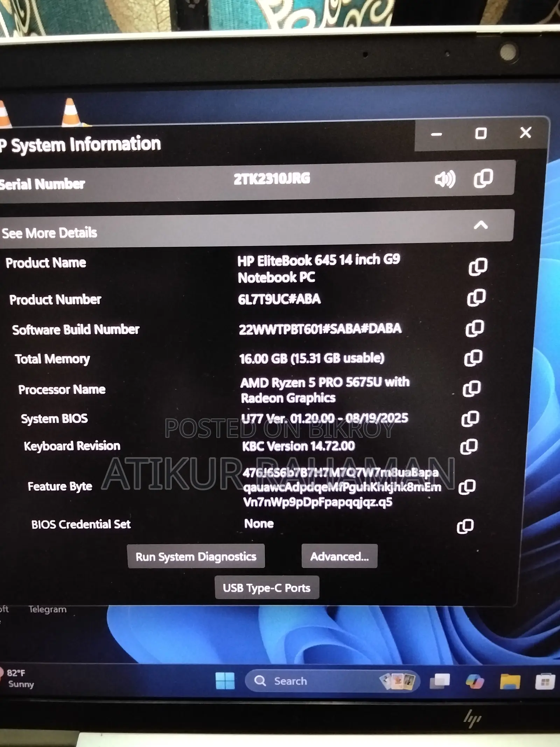Copy the Processor Name value
This screenshot has width=560, height=747.
click(x=472, y=389)
